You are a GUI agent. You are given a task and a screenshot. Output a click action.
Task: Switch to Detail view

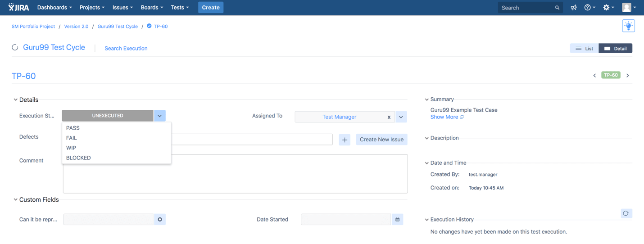(x=615, y=49)
